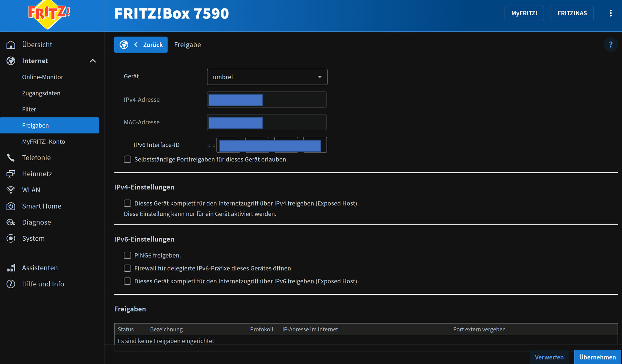The height and width of the screenshot is (364, 622).
Task: Enable PING6 freigeben checkbox
Action: click(127, 256)
